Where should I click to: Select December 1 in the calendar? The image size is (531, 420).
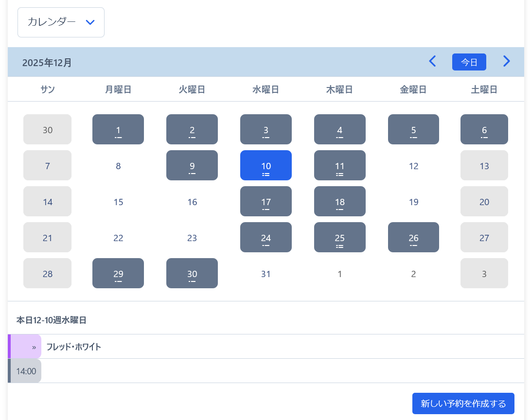118,129
